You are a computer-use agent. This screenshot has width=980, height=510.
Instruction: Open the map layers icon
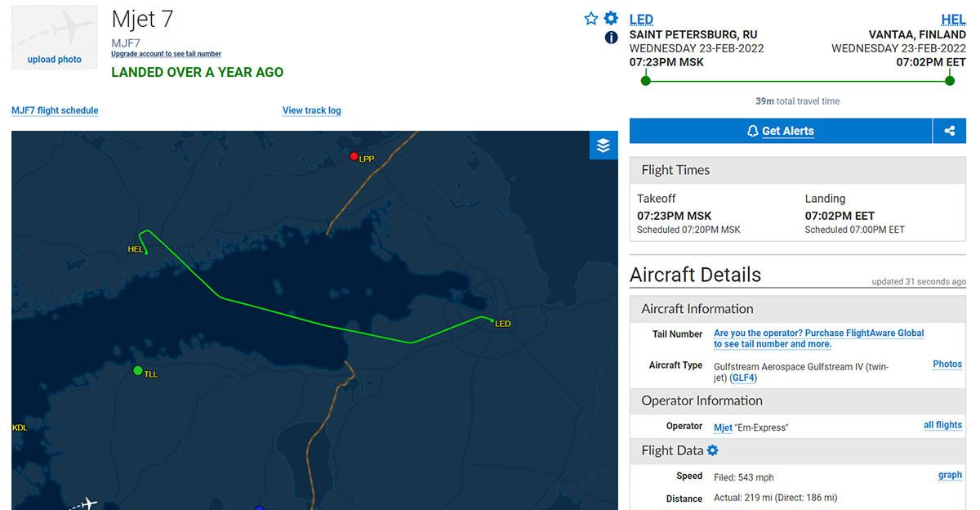click(x=604, y=145)
